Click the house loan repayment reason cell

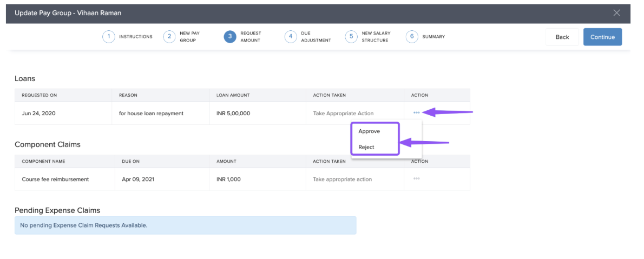click(151, 114)
